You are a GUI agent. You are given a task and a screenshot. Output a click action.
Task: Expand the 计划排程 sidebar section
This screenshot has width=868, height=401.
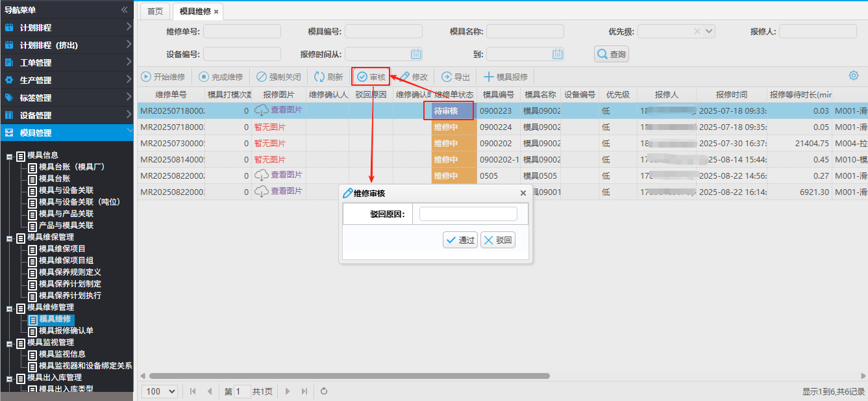pyautogui.click(x=129, y=27)
